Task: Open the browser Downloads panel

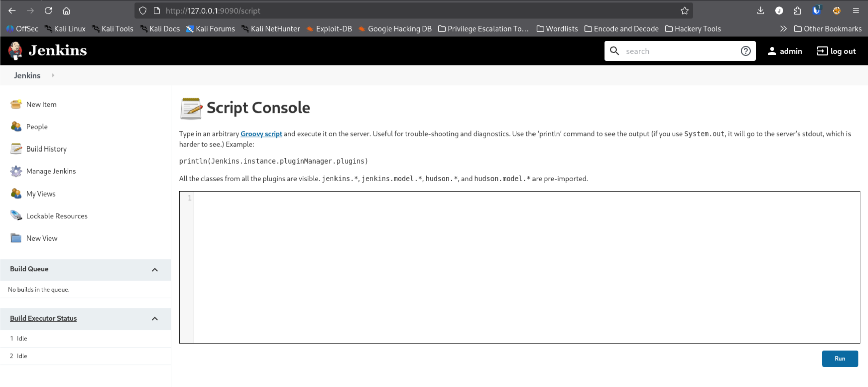Action: pyautogui.click(x=760, y=11)
